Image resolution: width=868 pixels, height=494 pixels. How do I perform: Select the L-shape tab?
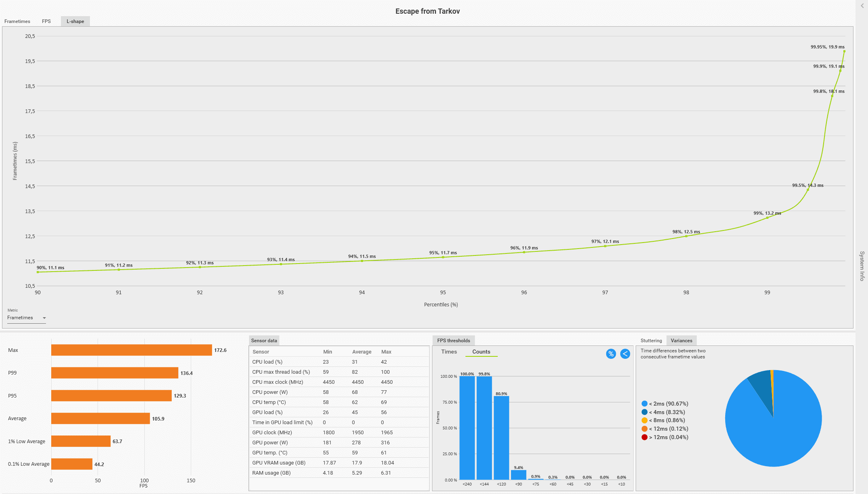75,21
